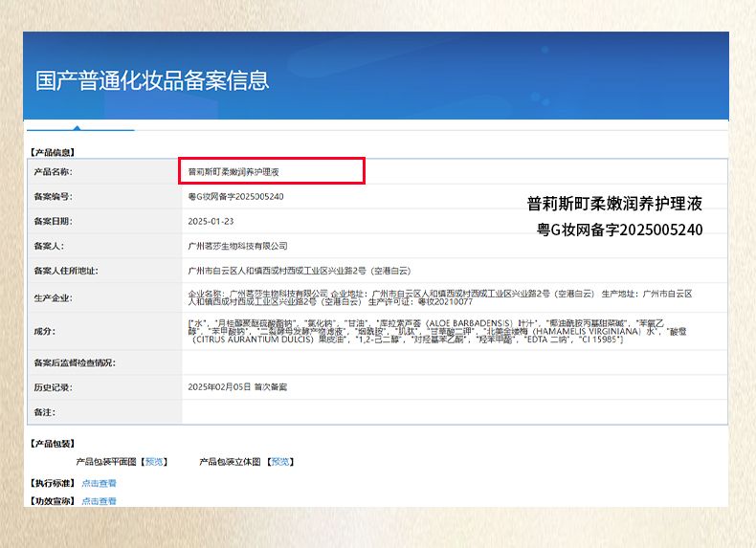The width and height of the screenshot is (756, 548).
Task: Select the active tab arrow indicator under the header
Action: tap(78, 125)
